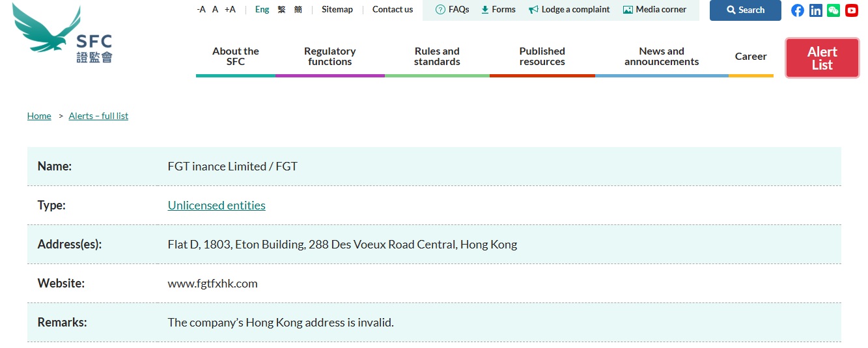Click the WeChat social icon
Image resolution: width=868 pixels, height=348 pixels.
tap(833, 10)
